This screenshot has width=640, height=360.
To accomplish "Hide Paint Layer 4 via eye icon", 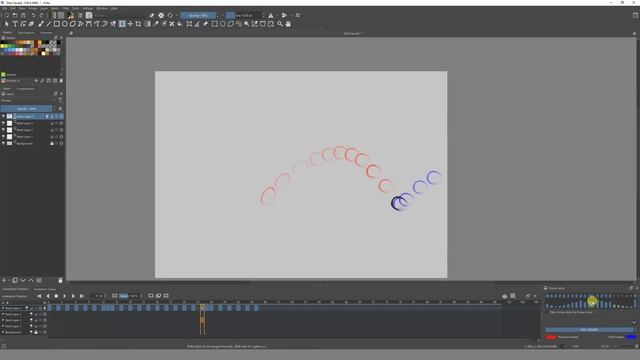I will point(3,117).
